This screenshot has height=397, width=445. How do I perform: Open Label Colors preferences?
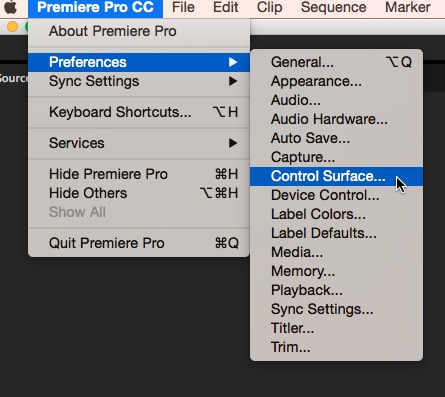336,214
